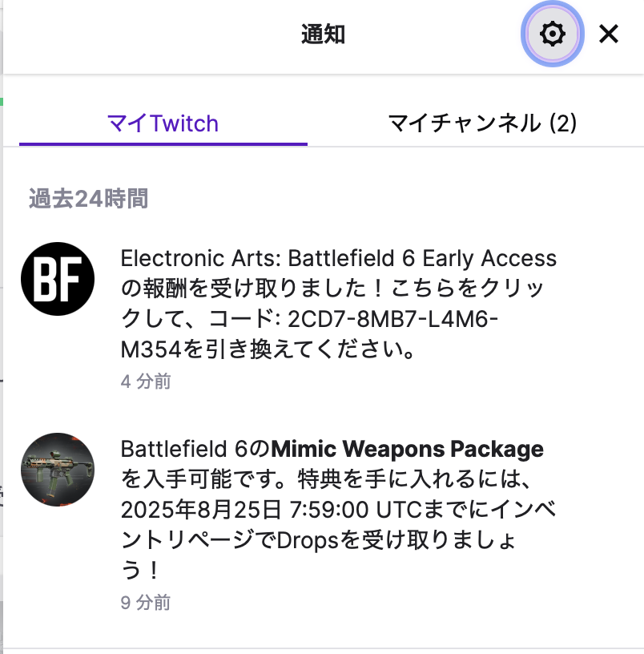
Task: Click the black BF Battlefield avatar icon
Action: 58,279
